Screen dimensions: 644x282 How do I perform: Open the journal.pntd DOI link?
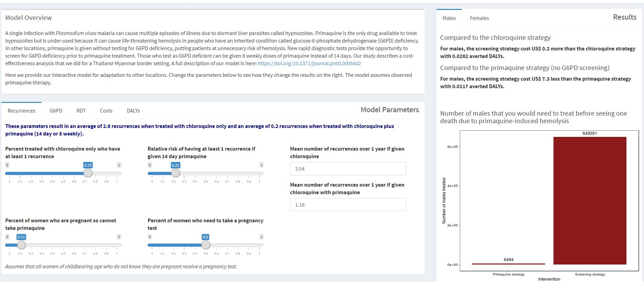(x=309, y=63)
